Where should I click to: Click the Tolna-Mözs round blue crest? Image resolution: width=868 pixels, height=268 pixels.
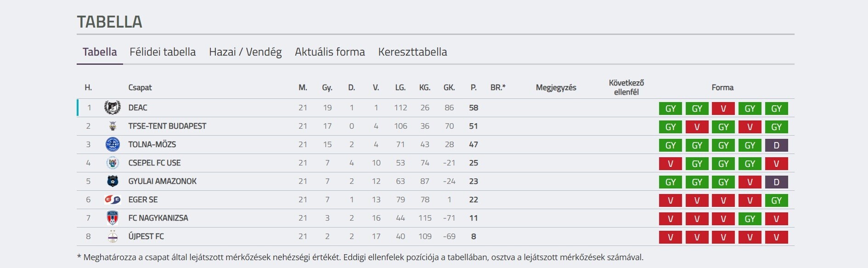pyautogui.click(x=112, y=144)
